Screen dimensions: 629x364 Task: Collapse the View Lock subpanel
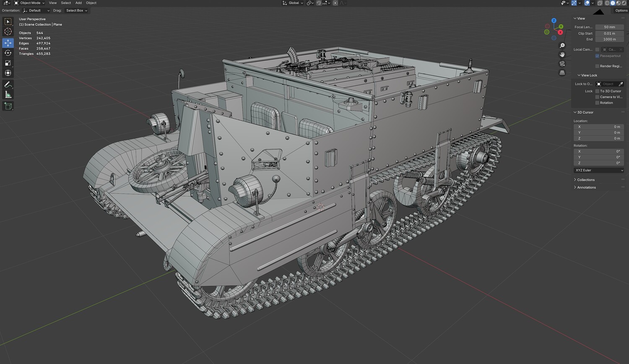click(x=587, y=75)
